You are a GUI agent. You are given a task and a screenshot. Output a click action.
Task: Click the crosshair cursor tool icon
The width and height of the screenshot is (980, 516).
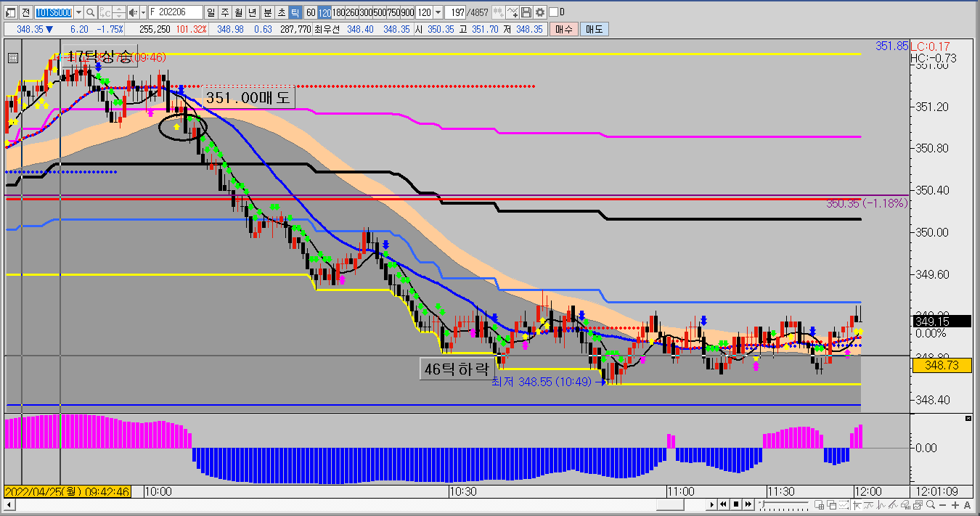point(857,504)
